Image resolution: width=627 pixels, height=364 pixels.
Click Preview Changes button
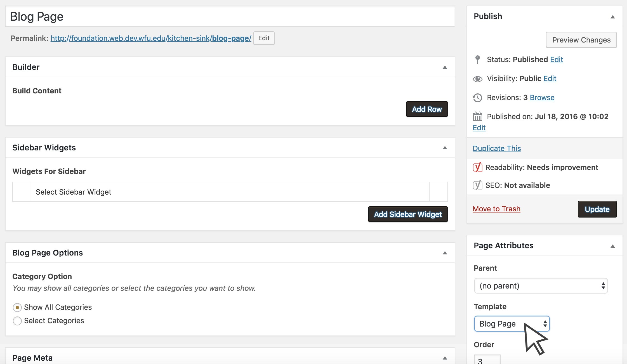coord(581,40)
